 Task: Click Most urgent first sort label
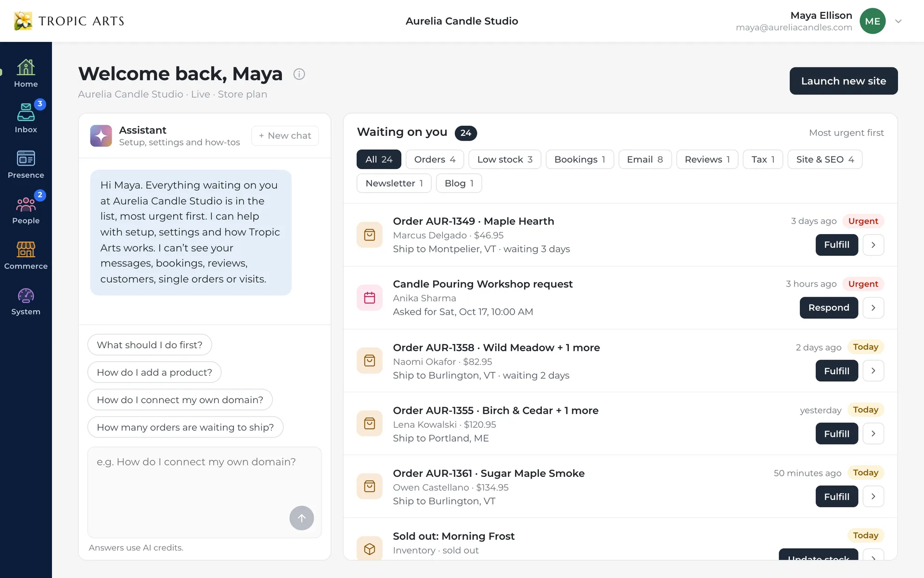tap(846, 133)
